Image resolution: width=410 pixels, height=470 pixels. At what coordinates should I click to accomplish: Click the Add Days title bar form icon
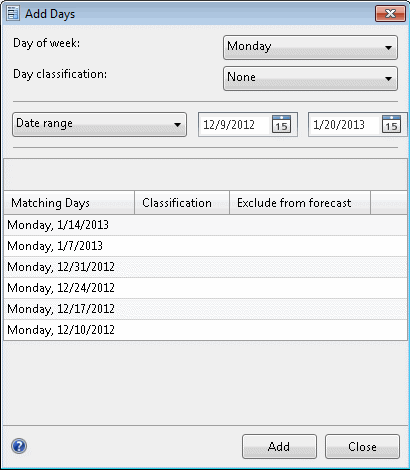tap(13, 13)
